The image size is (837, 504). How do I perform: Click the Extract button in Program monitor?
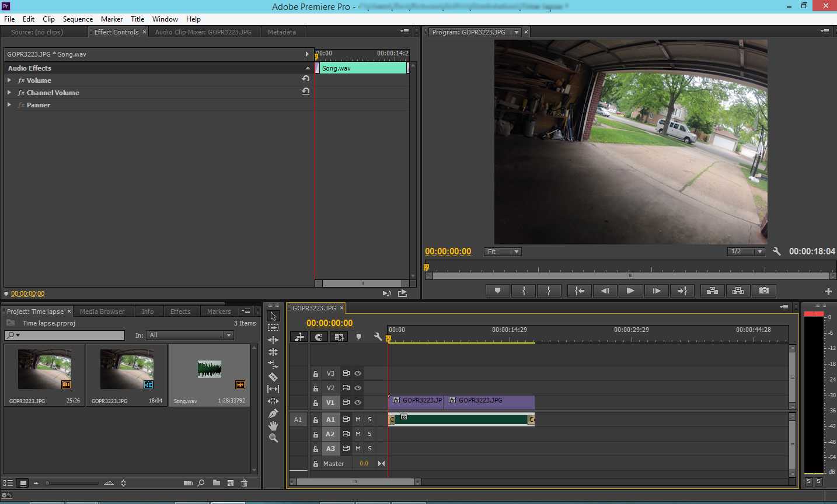pos(738,290)
